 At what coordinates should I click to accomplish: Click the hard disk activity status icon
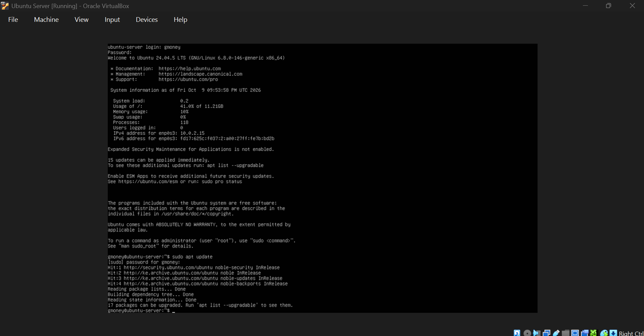pos(517,333)
